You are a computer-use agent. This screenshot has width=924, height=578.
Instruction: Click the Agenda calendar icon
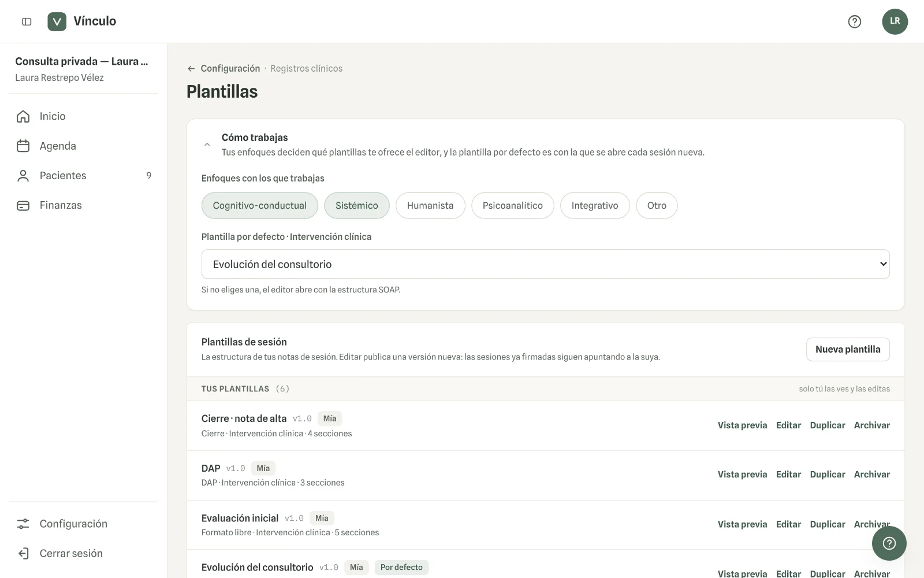(23, 146)
